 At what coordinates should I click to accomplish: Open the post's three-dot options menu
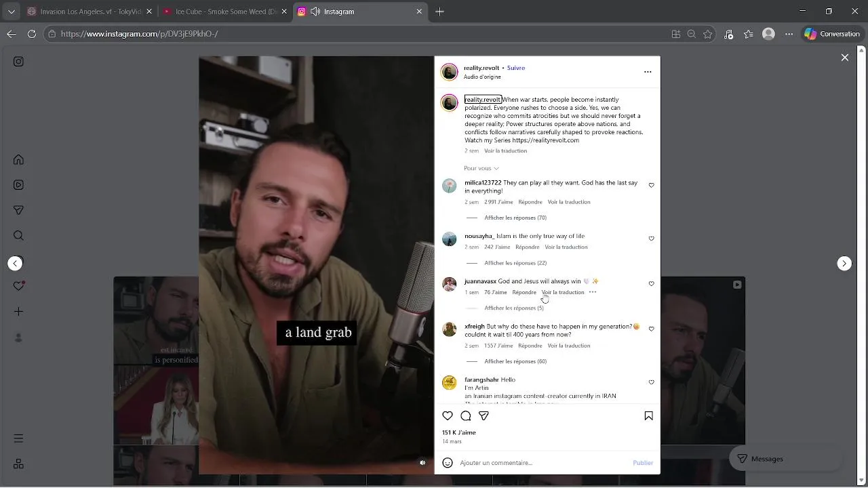pos(648,72)
